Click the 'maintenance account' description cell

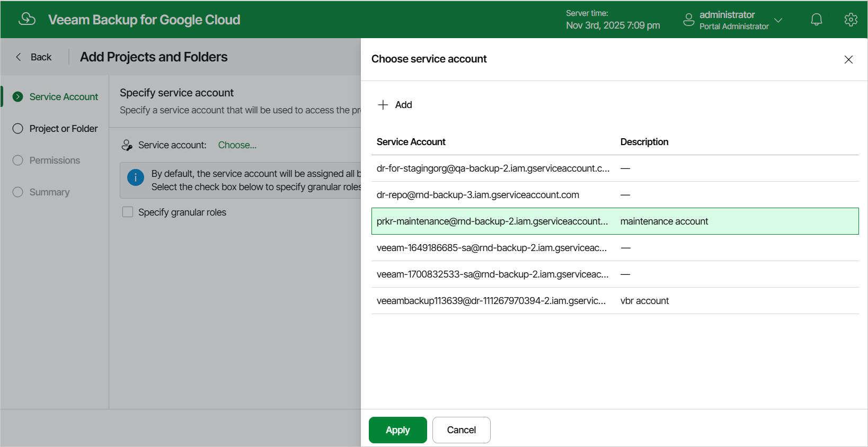(x=664, y=221)
